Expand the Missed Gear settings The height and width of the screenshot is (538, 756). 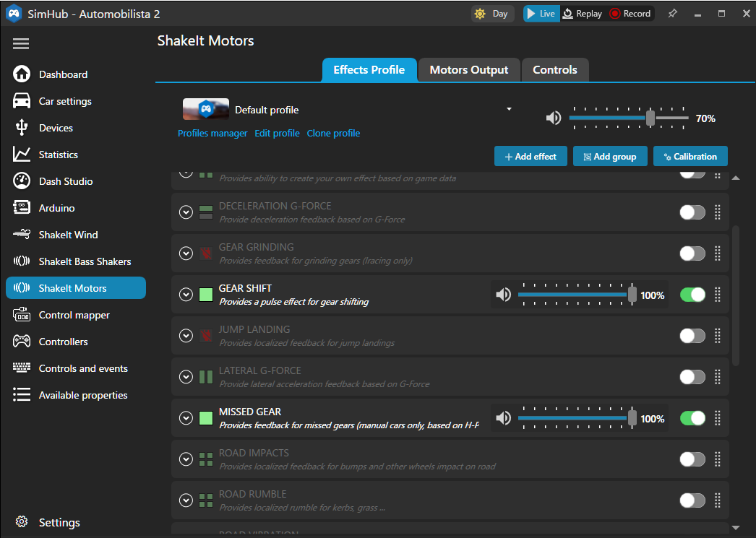[186, 418]
